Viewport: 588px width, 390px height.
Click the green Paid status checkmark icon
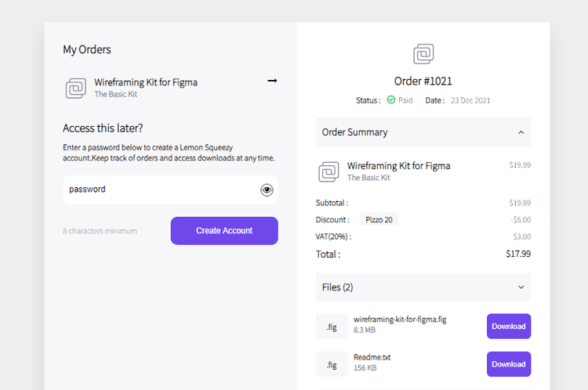[x=391, y=100]
